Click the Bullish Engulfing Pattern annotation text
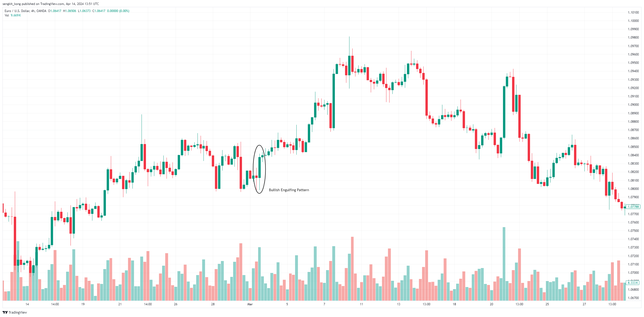 coord(289,190)
